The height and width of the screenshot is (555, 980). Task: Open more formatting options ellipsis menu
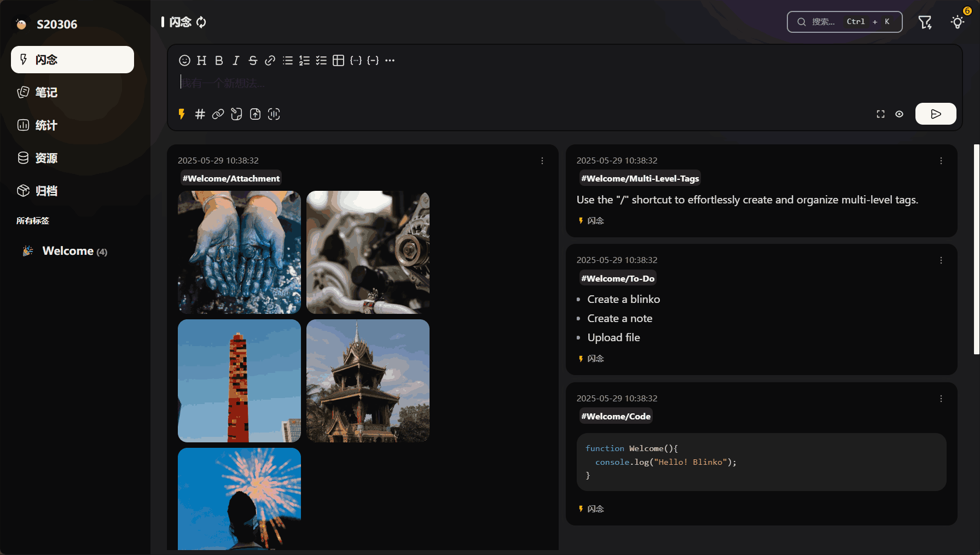pos(390,61)
